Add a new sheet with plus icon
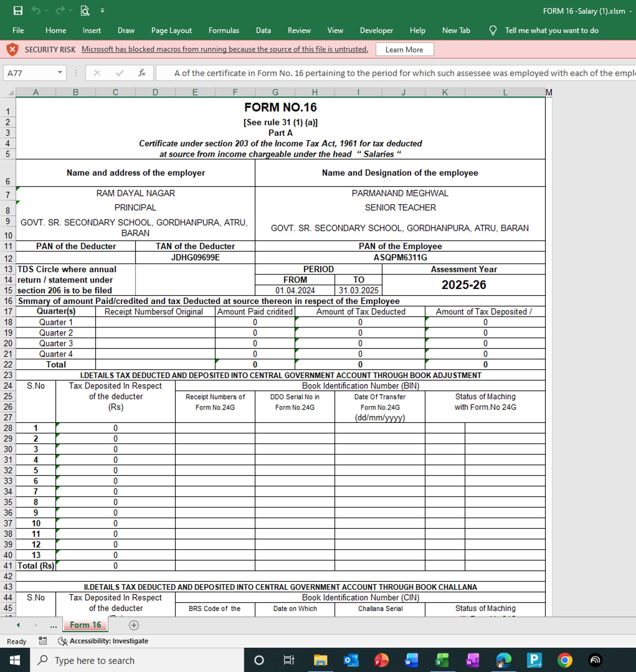 tap(133, 625)
